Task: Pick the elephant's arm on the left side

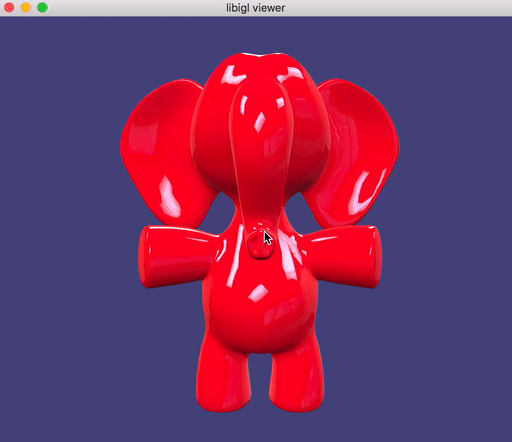Action: point(177,257)
